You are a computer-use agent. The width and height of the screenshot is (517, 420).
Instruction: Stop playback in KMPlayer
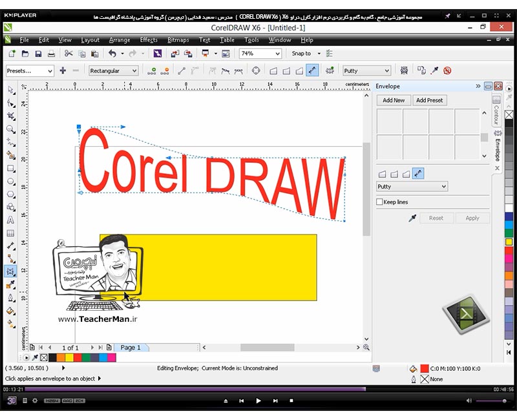pyautogui.click(x=291, y=401)
